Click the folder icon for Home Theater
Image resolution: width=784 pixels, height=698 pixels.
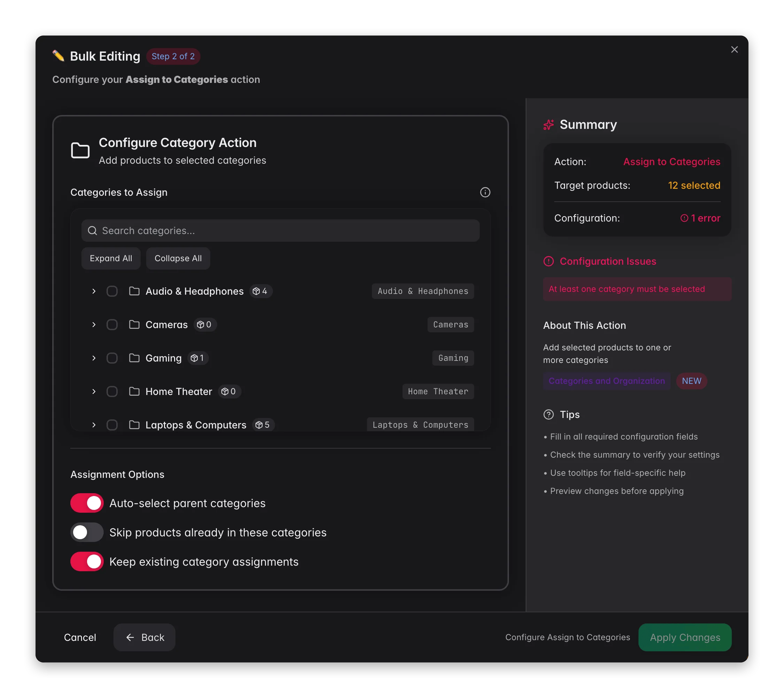click(x=134, y=391)
